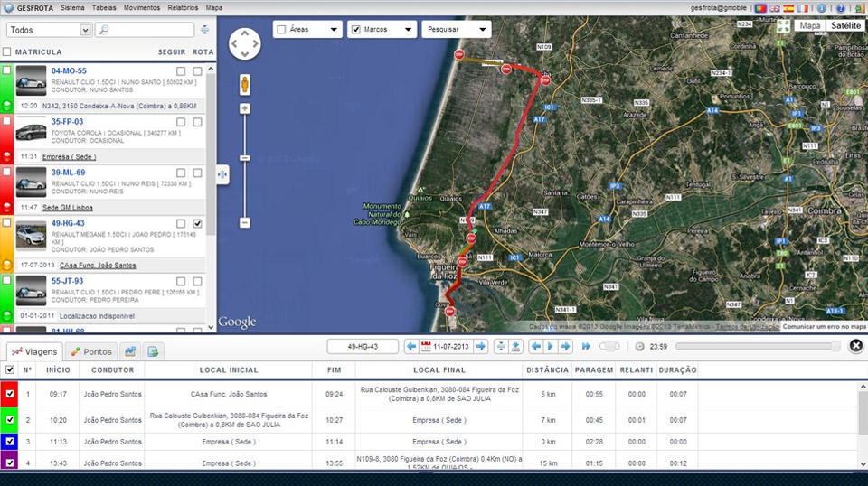Open vehicle 49-HG-43 link
Image resolution: width=868 pixels, height=486 pixels.
pyautogui.click(x=68, y=223)
